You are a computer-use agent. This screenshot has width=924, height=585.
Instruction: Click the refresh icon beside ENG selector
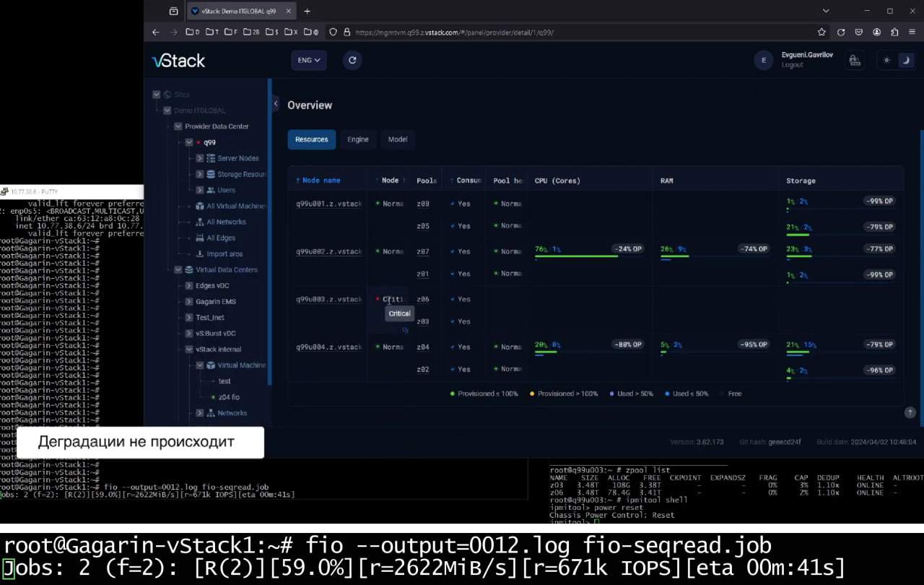pyautogui.click(x=352, y=61)
